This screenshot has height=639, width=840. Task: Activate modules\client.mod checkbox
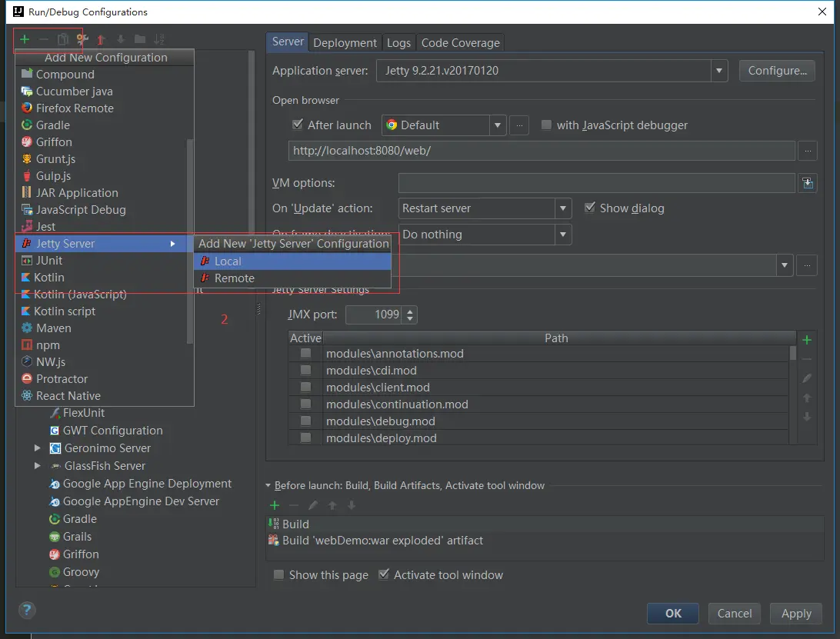tap(306, 387)
